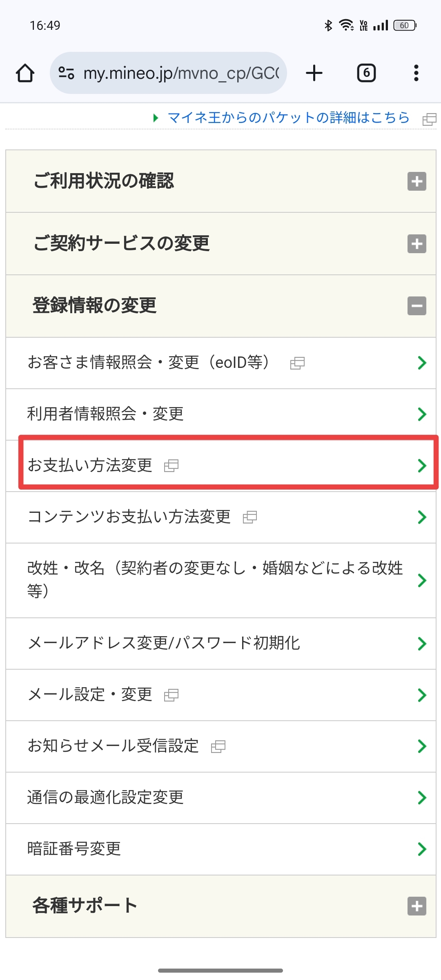Open the browser three-dot menu
This screenshot has height=980, width=441.
click(416, 73)
